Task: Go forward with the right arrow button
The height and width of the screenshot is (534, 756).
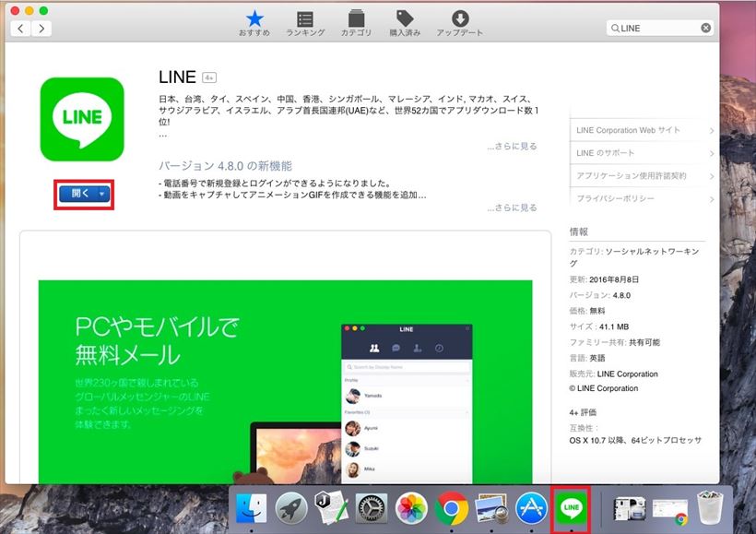Action: point(41,29)
